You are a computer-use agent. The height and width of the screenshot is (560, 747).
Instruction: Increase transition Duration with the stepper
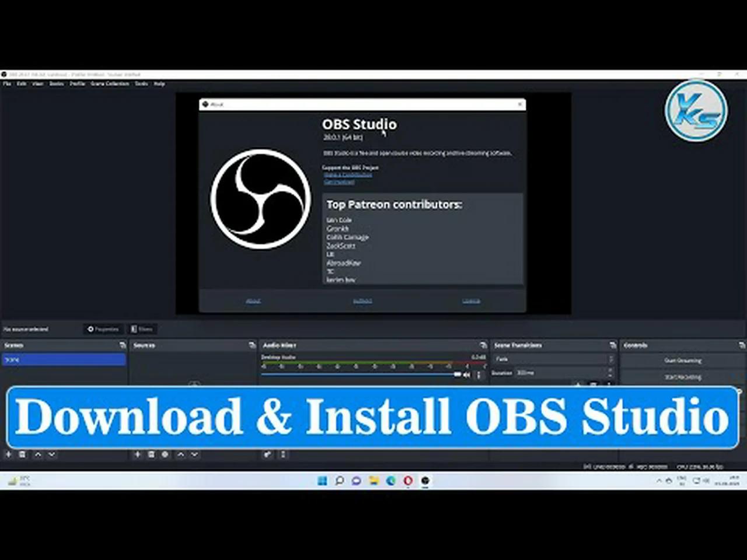coord(609,370)
